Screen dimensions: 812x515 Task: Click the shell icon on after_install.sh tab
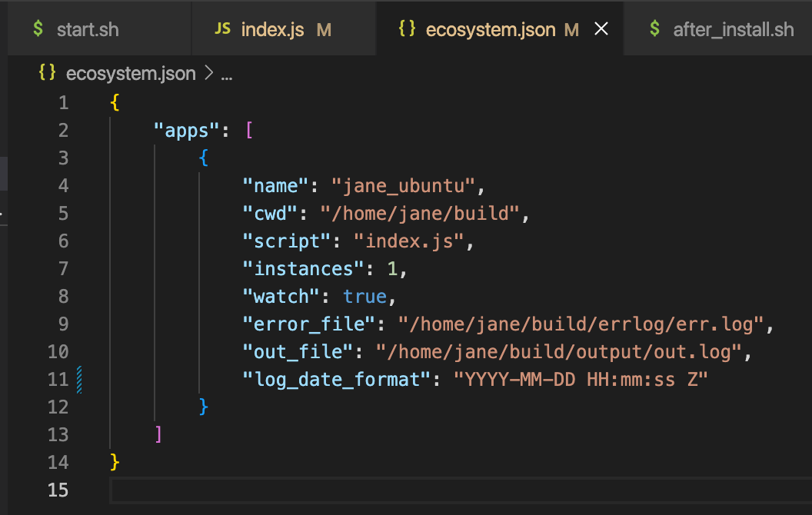click(654, 28)
